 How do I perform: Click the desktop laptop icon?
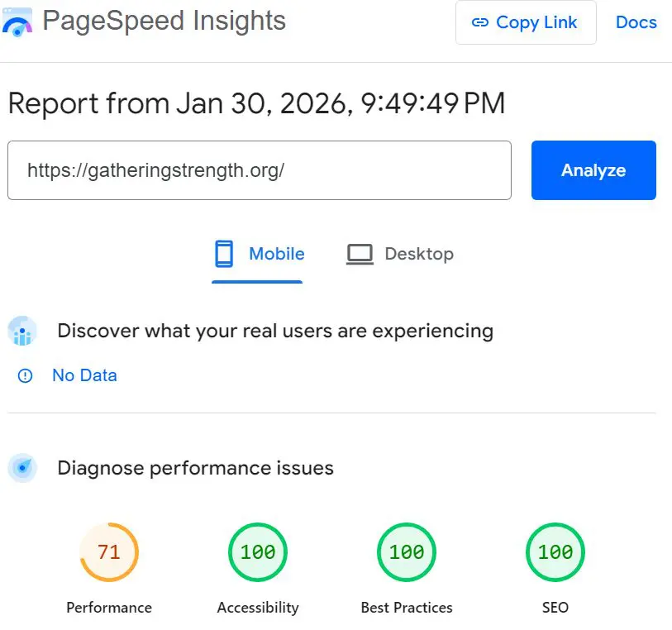360,254
